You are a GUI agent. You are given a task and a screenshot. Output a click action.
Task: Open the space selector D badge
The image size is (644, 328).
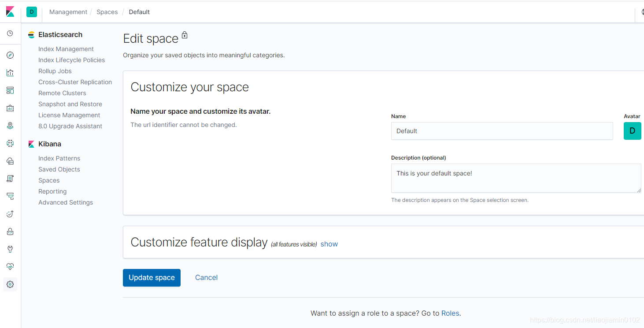[x=32, y=12]
